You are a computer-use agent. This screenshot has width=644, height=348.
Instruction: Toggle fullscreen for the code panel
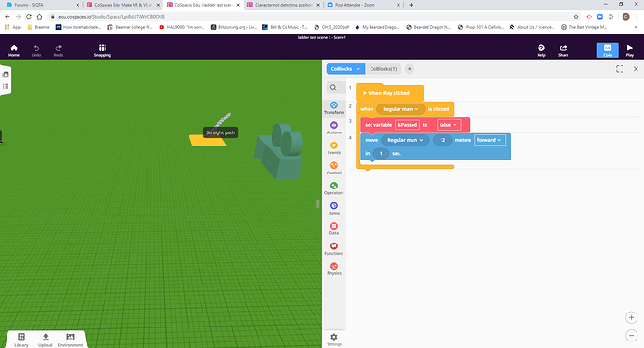(620, 69)
